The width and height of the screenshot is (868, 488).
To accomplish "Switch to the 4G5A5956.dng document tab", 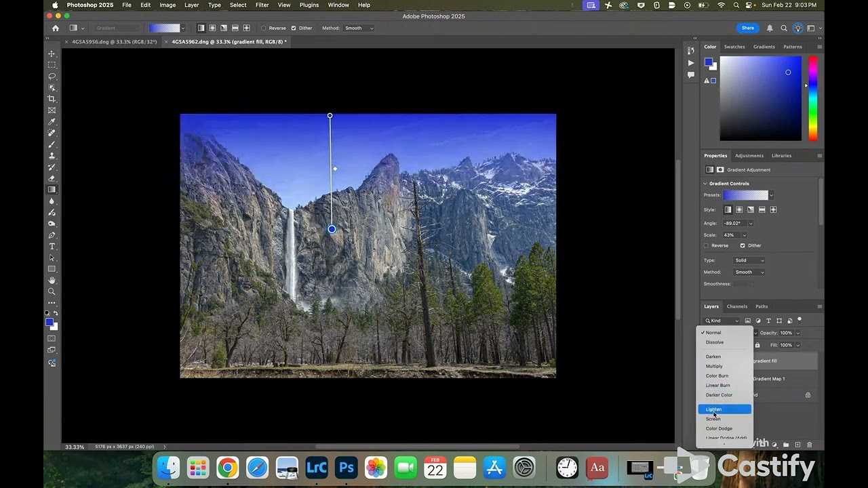I will coord(114,42).
